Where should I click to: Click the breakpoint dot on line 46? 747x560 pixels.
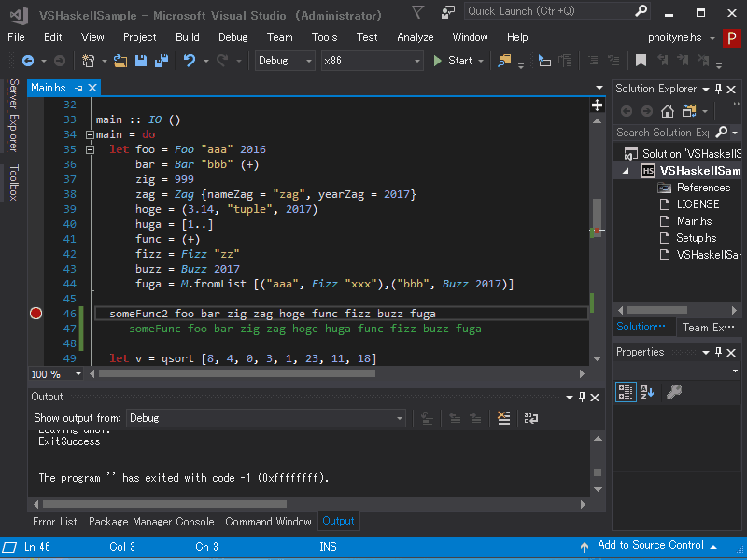pos(35,314)
